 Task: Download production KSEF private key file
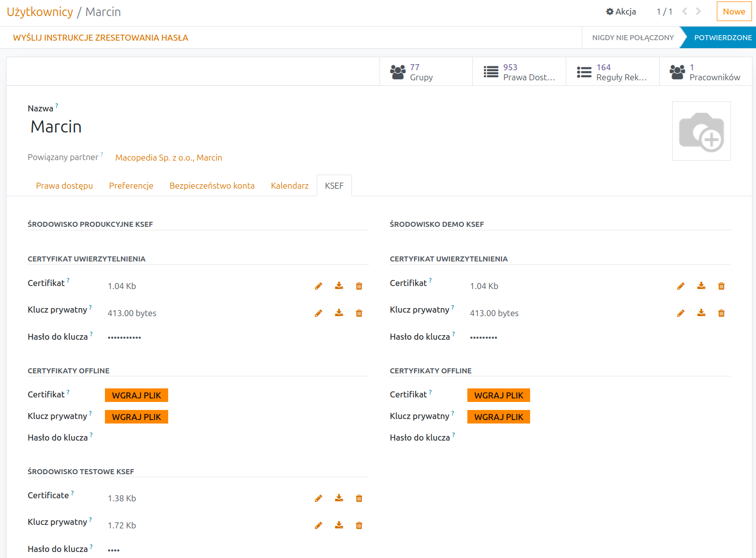click(339, 313)
